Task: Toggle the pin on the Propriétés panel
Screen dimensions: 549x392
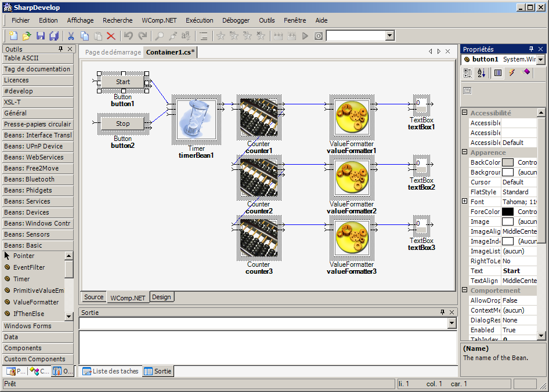Action: pyautogui.click(x=531, y=49)
